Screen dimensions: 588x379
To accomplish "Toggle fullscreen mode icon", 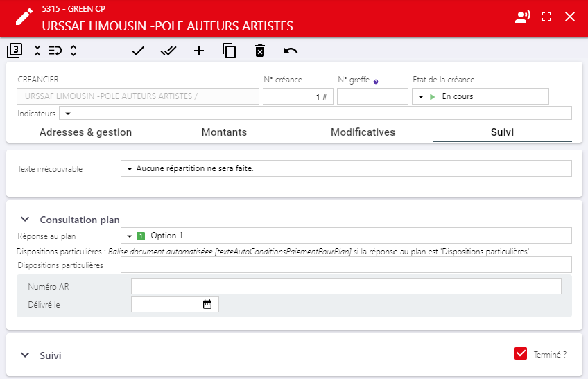I will pyautogui.click(x=546, y=17).
